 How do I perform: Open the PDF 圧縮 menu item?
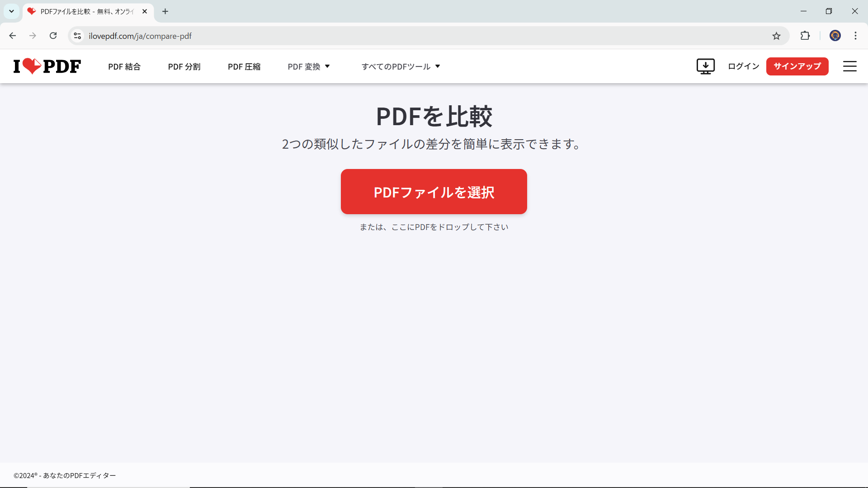(x=244, y=66)
